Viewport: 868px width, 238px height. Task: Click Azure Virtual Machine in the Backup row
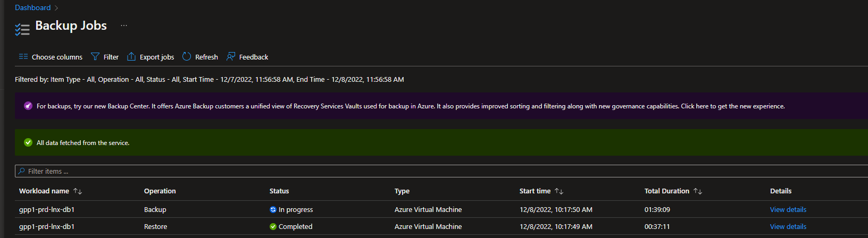(428, 209)
